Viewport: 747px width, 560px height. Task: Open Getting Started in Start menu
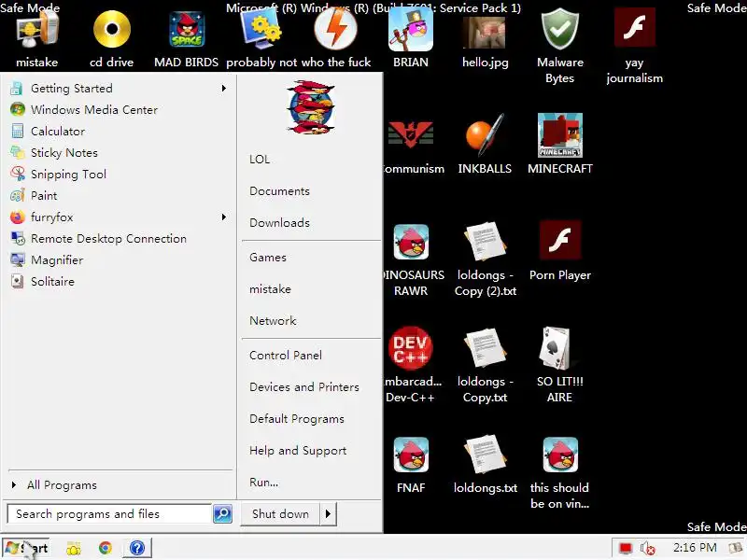coord(119,89)
